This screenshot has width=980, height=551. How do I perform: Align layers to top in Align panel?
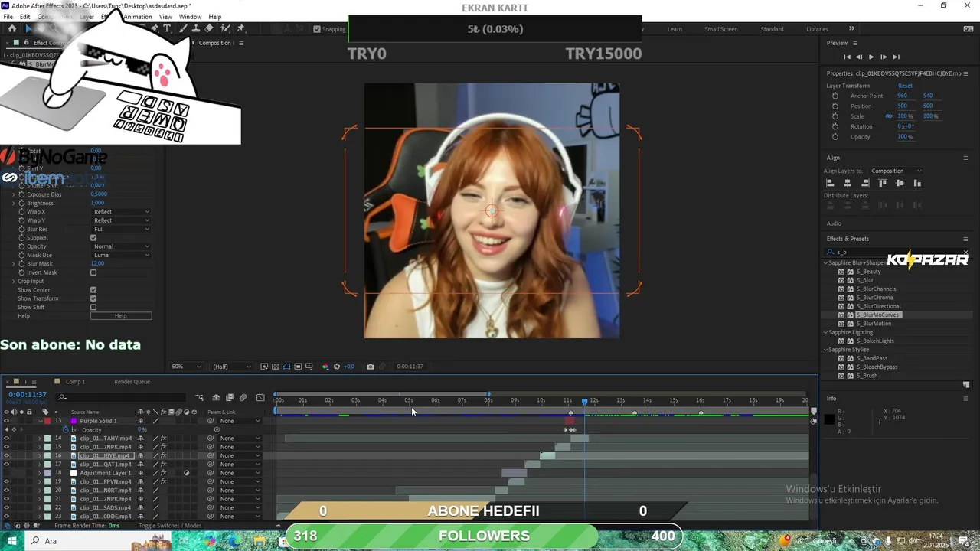(883, 183)
